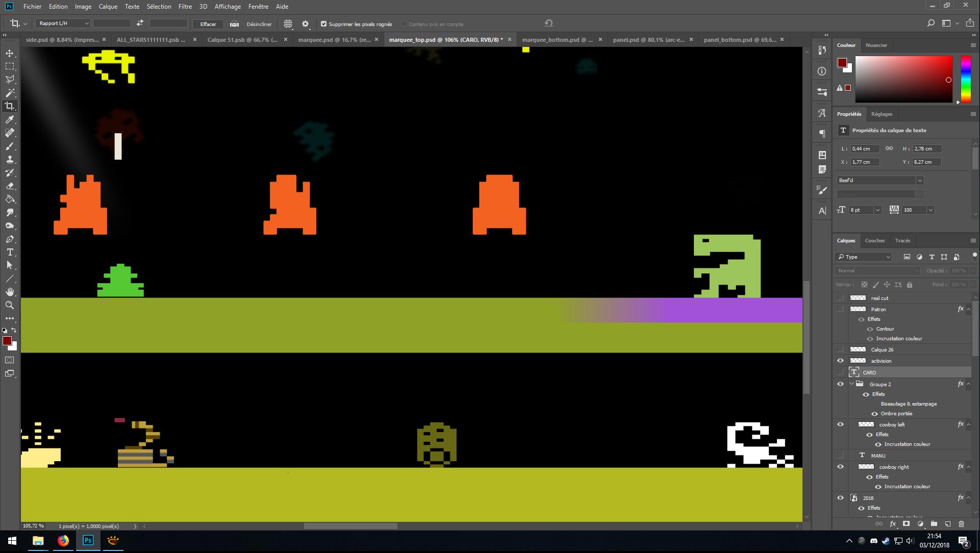This screenshot has height=553, width=980.
Task: Select the Healing Brush tool
Action: (x=10, y=133)
